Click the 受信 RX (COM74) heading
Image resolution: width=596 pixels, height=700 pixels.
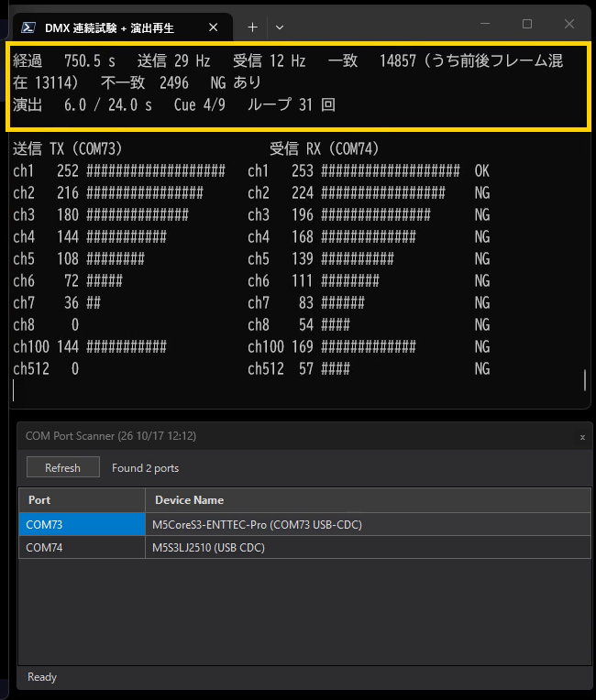click(x=325, y=148)
